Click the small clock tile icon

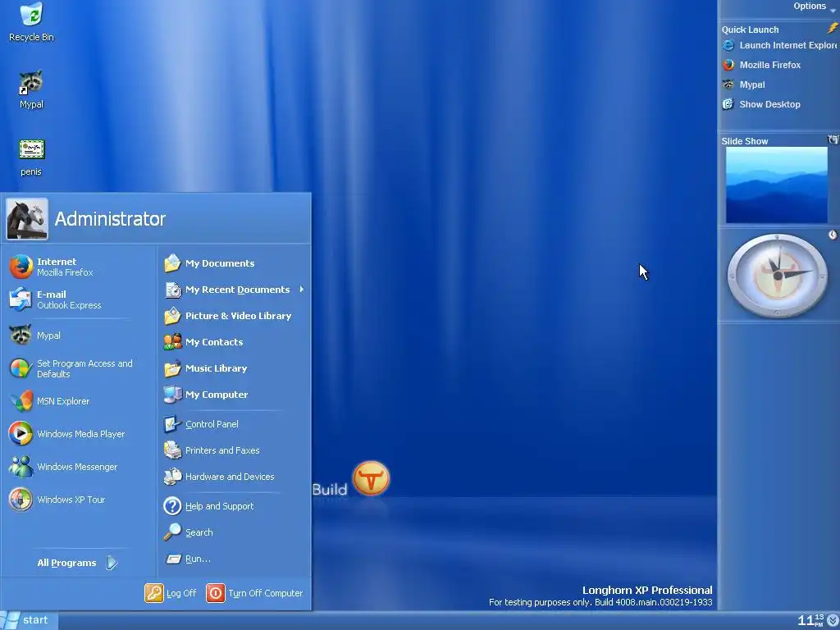(833, 235)
